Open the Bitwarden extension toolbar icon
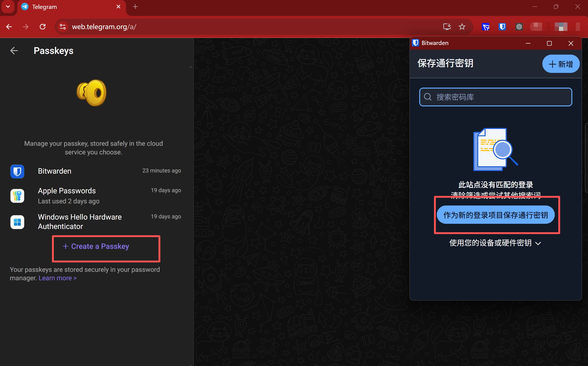The height and width of the screenshot is (366, 588). [502, 27]
